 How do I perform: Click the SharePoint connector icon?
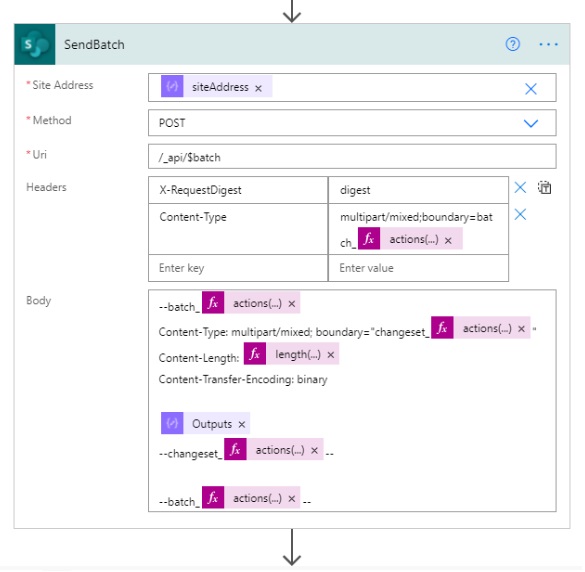pos(35,44)
